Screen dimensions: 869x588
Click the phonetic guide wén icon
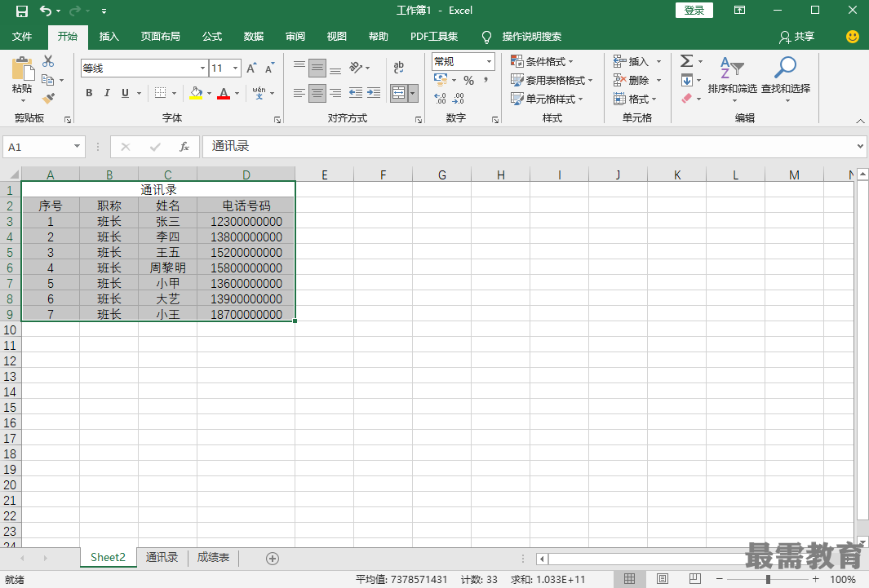pyautogui.click(x=259, y=92)
